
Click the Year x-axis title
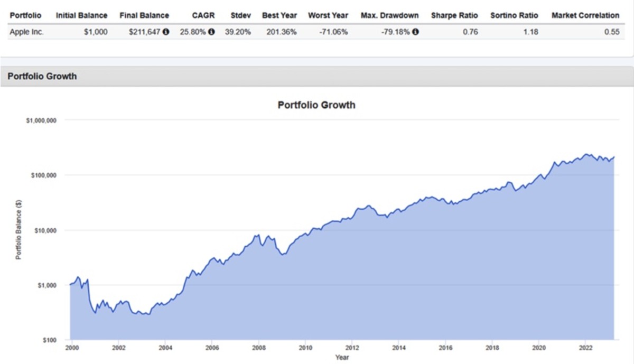click(341, 357)
